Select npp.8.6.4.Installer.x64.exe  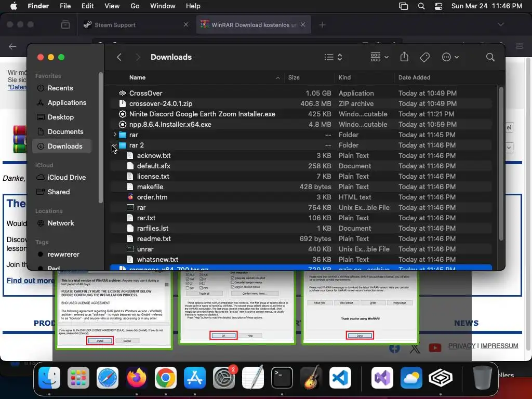(301, 125)
